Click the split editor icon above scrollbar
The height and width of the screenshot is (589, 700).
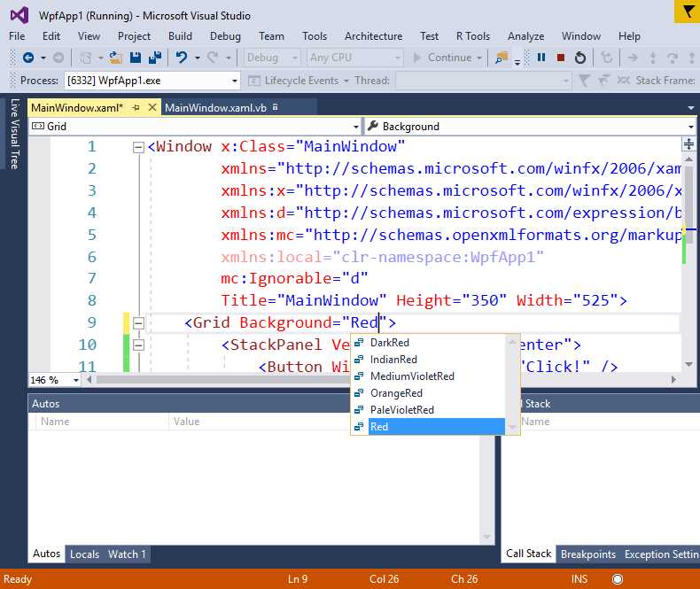click(688, 143)
